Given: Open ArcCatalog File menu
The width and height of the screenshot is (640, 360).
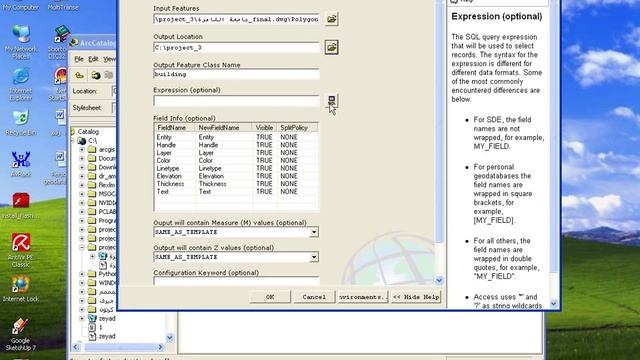Looking at the screenshot, I should [x=79, y=59].
